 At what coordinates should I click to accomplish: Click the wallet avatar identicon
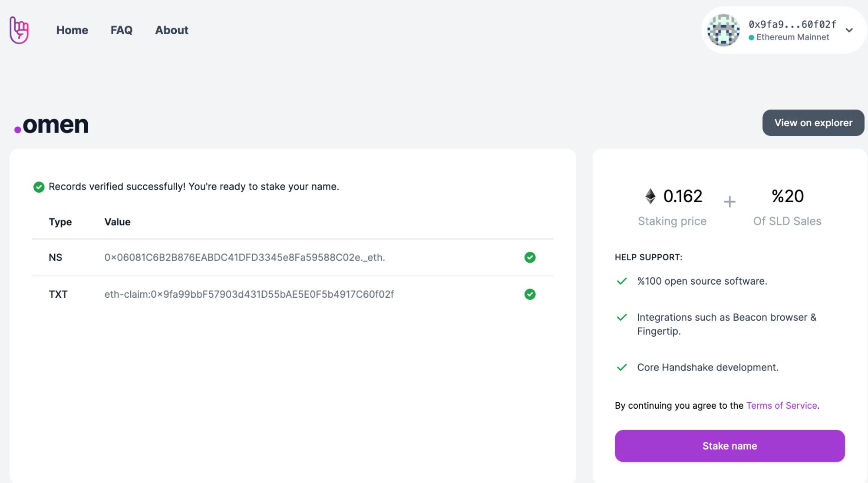(x=723, y=30)
